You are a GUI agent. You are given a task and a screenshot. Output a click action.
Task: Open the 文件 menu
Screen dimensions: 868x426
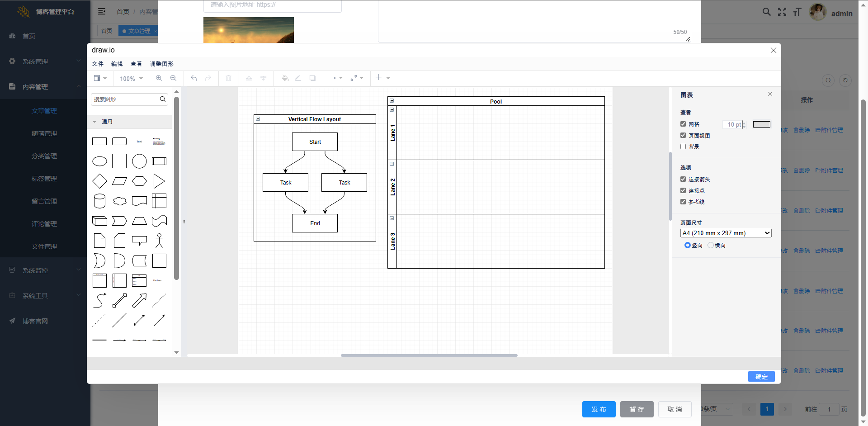[98, 64]
